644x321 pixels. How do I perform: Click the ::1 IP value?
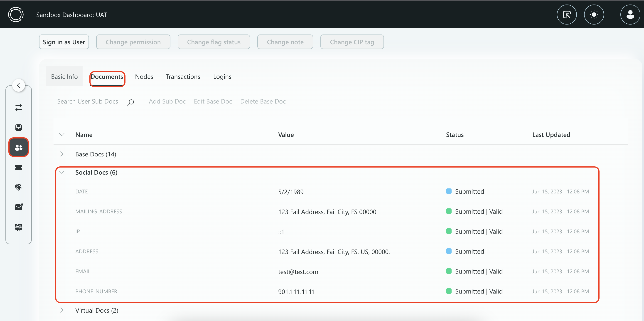point(281,232)
